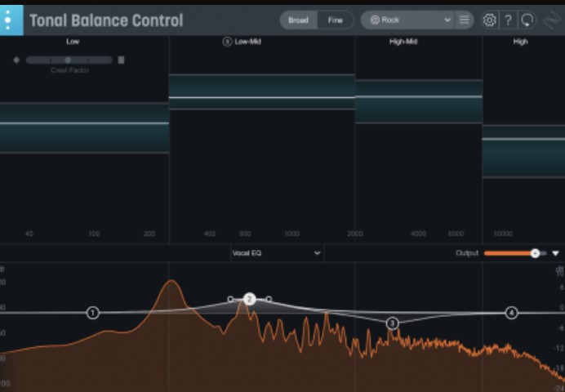This screenshot has height=392, width=565.
Task: Click the 100 frequency label
Action: pos(94,234)
